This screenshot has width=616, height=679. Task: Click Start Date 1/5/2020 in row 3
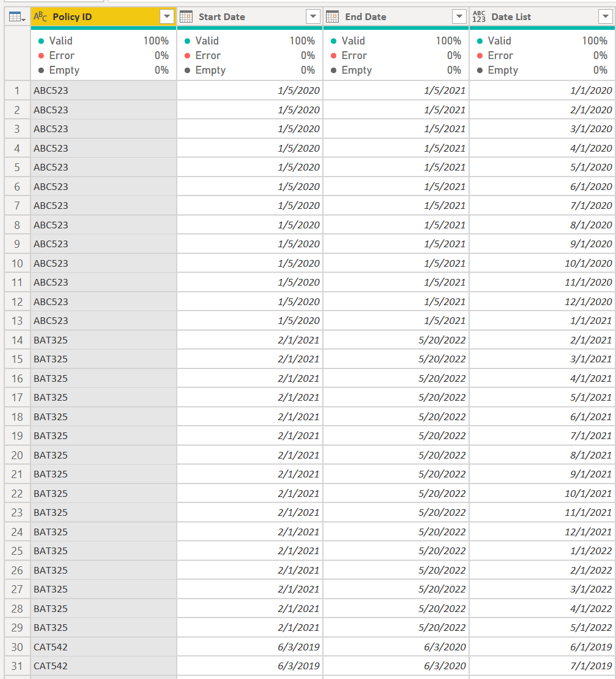coord(250,129)
